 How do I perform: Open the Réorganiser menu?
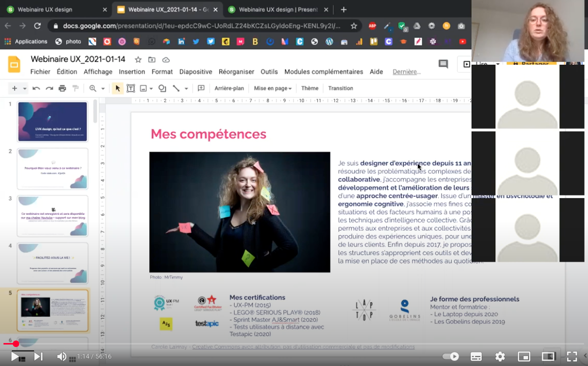[236, 71]
